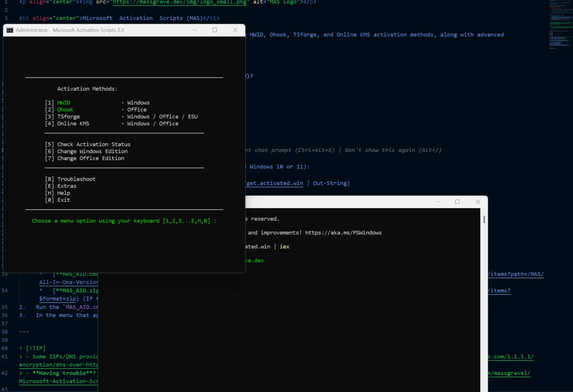Follow the /items?path=/MAS/ link
The width and height of the screenshot is (573, 392).
coord(516,274)
